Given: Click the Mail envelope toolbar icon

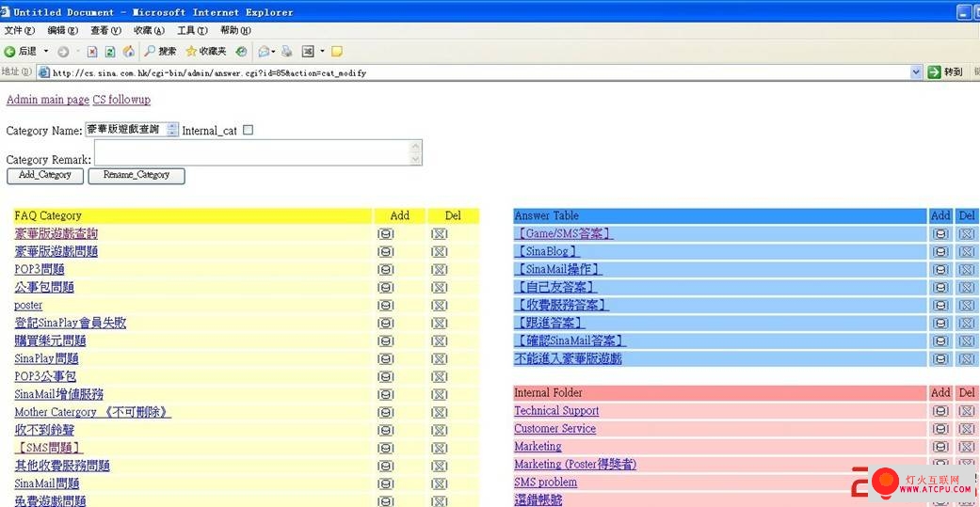Looking at the screenshot, I should 264,51.
